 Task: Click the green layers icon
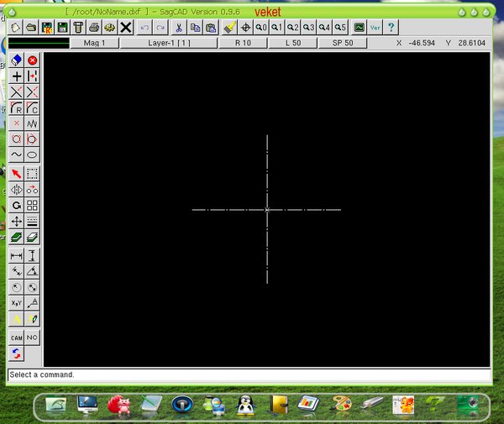tap(17, 237)
